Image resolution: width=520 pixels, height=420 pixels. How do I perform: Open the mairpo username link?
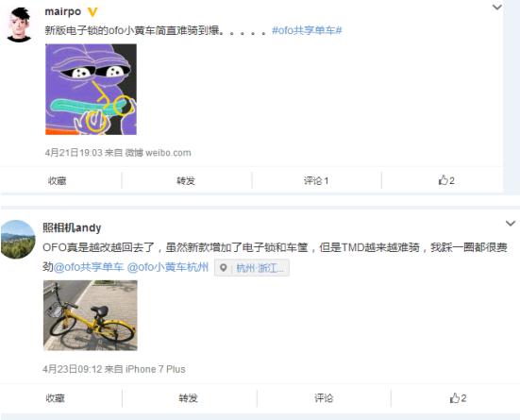[x=62, y=11]
